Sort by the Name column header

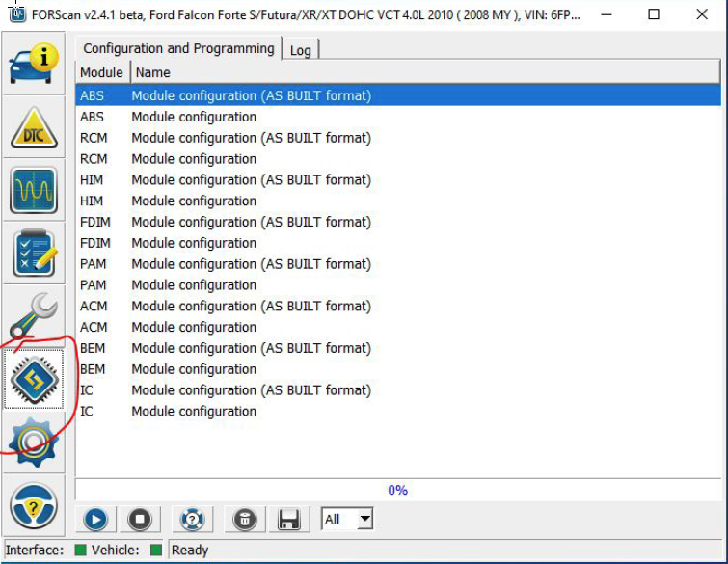425,72
